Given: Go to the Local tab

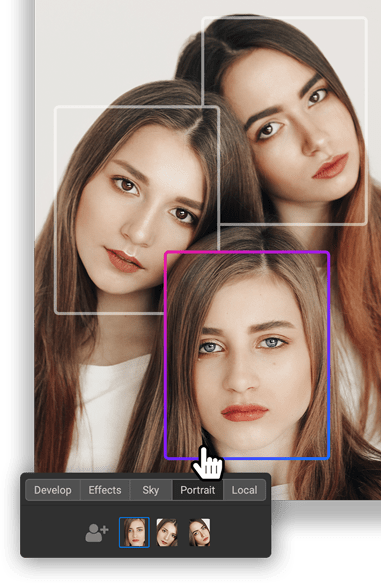Looking at the screenshot, I should click(x=244, y=490).
